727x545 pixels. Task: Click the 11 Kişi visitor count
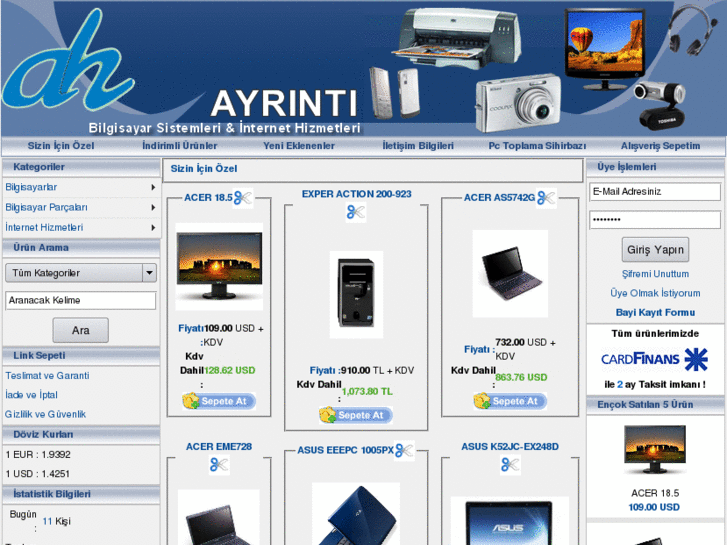point(57,521)
